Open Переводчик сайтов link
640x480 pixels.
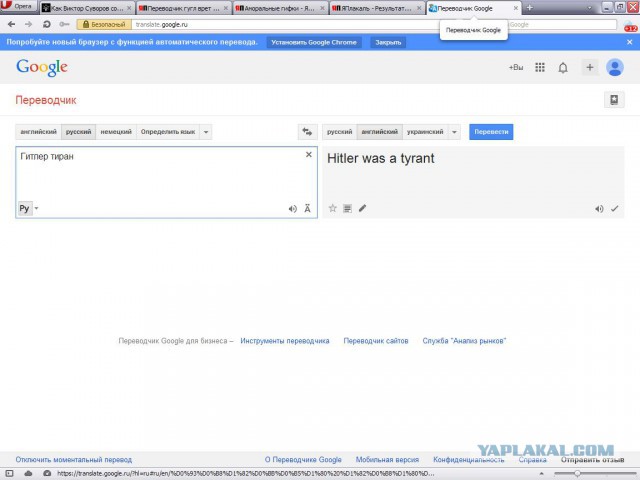pyautogui.click(x=376, y=341)
